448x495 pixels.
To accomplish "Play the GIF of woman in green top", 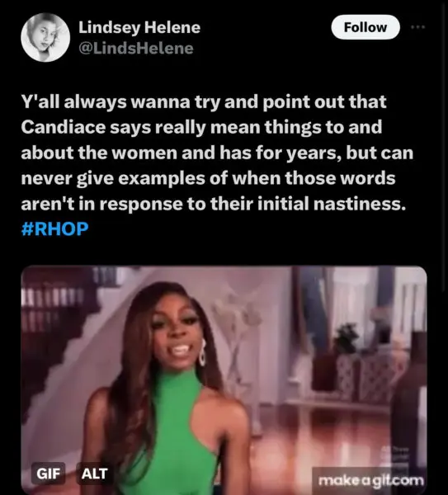I will pyautogui.click(x=224, y=380).
